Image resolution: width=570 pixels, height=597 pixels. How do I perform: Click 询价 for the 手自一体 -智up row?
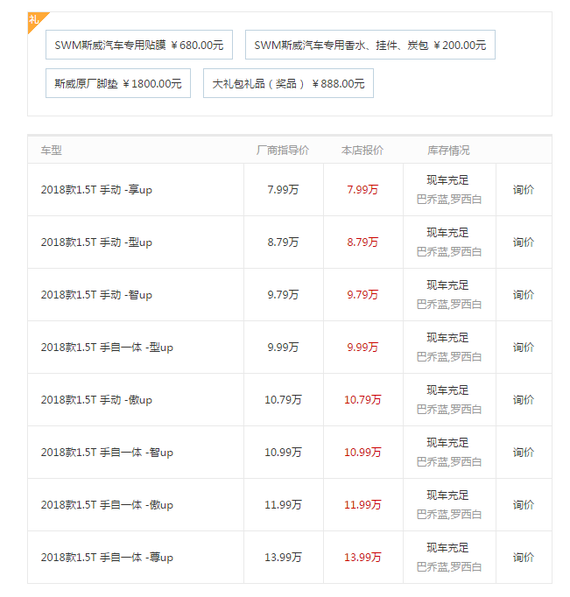click(x=524, y=452)
